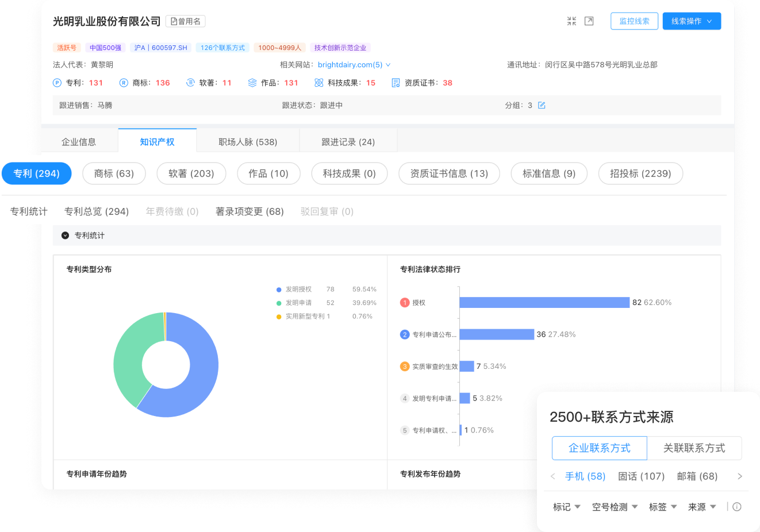Click rank 1 badge beside 授权
The height and width of the screenshot is (532, 760).
click(x=405, y=303)
